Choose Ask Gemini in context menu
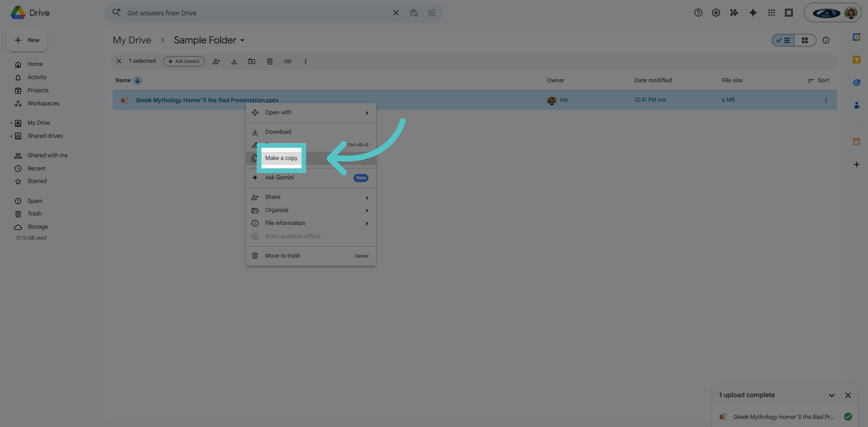Viewport: 868px width, 427px height. [311, 178]
